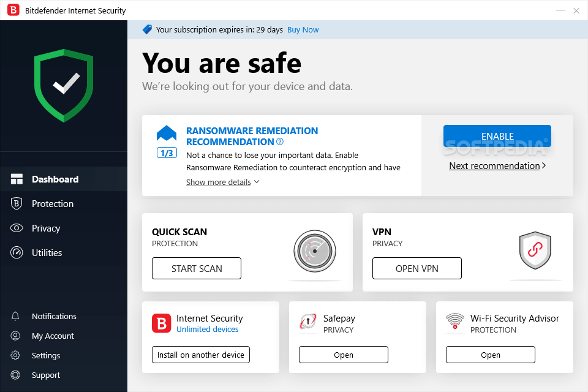Expand Show more details
The height and width of the screenshot is (392, 588).
219,182
